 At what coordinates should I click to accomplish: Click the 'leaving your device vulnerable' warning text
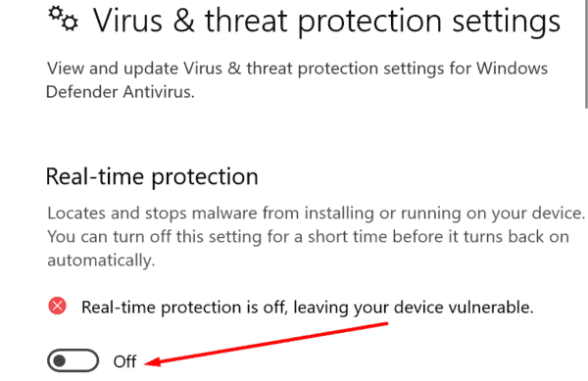pyautogui.click(x=414, y=308)
